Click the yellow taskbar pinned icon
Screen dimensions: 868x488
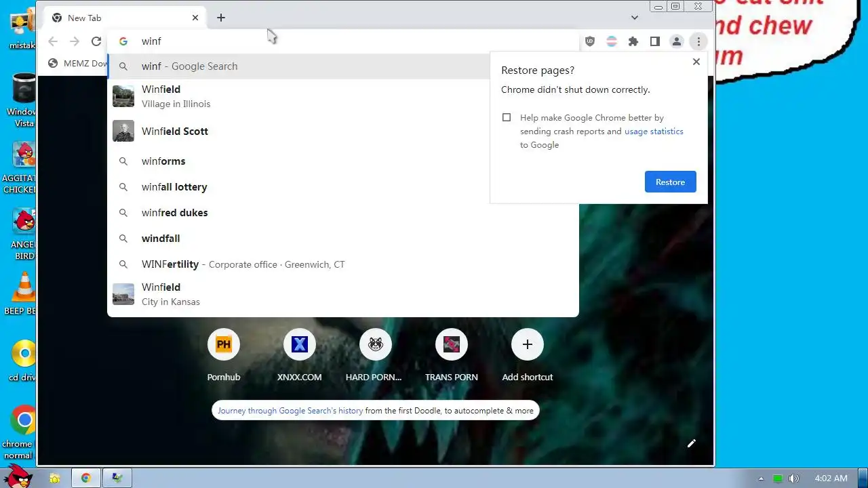coord(55,479)
